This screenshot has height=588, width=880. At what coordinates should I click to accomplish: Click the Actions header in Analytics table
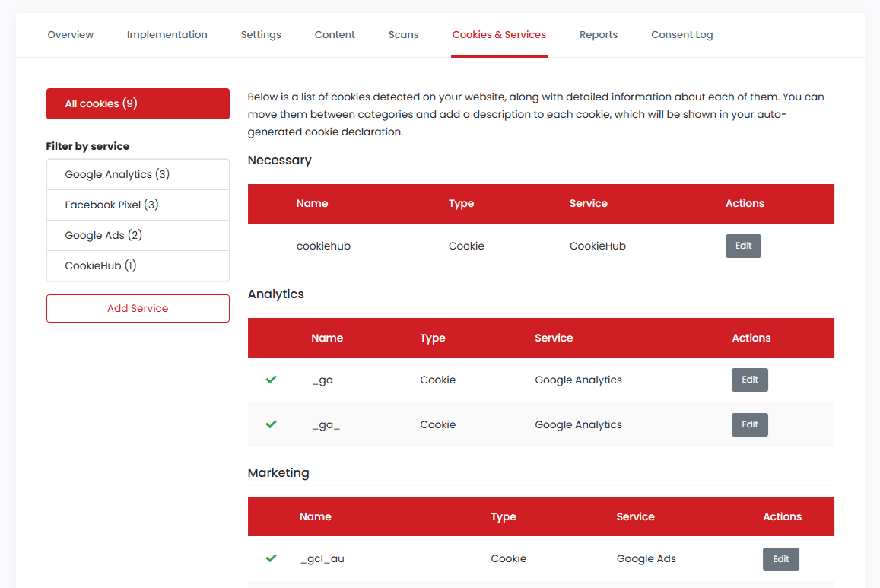click(x=751, y=338)
